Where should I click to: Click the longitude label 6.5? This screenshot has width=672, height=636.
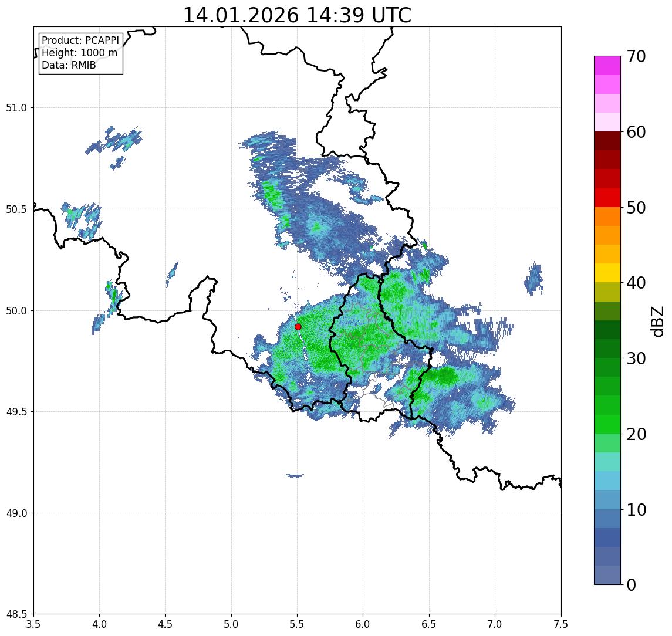pos(430,624)
